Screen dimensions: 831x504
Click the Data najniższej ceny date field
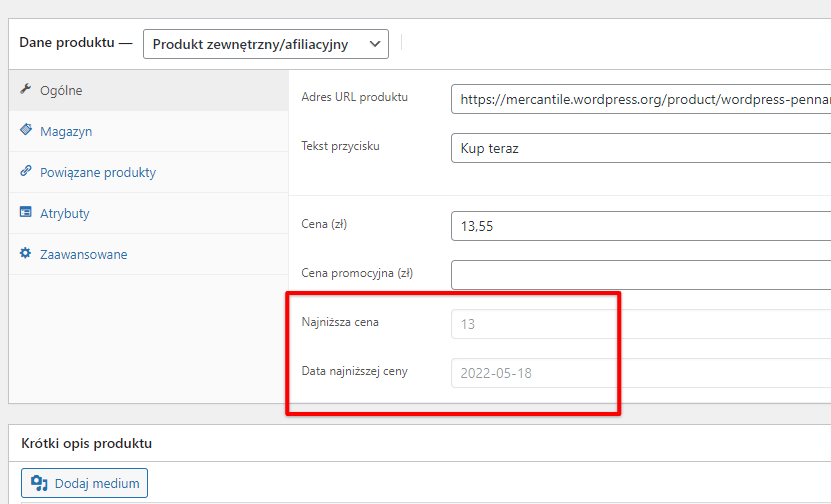(641, 373)
